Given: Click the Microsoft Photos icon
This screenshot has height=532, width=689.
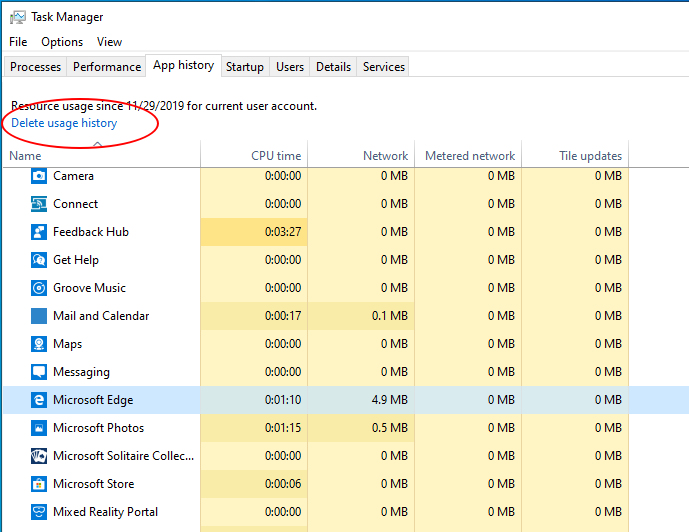Looking at the screenshot, I should tap(39, 428).
